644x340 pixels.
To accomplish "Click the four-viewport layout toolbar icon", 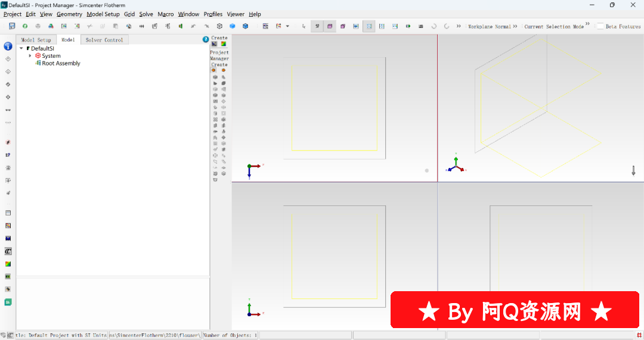I will (x=369, y=26).
